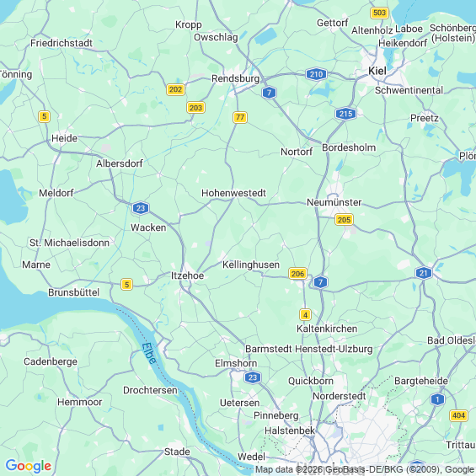
Task: Select the yellow 203 road marker
Action: click(195, 108)
